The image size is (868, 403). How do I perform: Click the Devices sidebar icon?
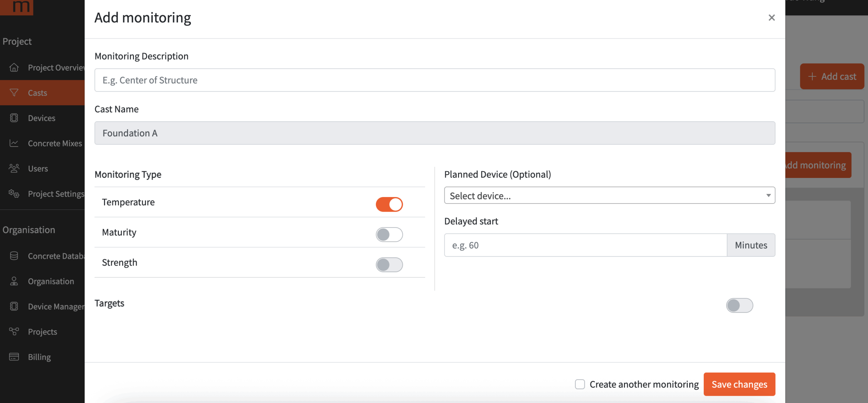click(14, 118)
